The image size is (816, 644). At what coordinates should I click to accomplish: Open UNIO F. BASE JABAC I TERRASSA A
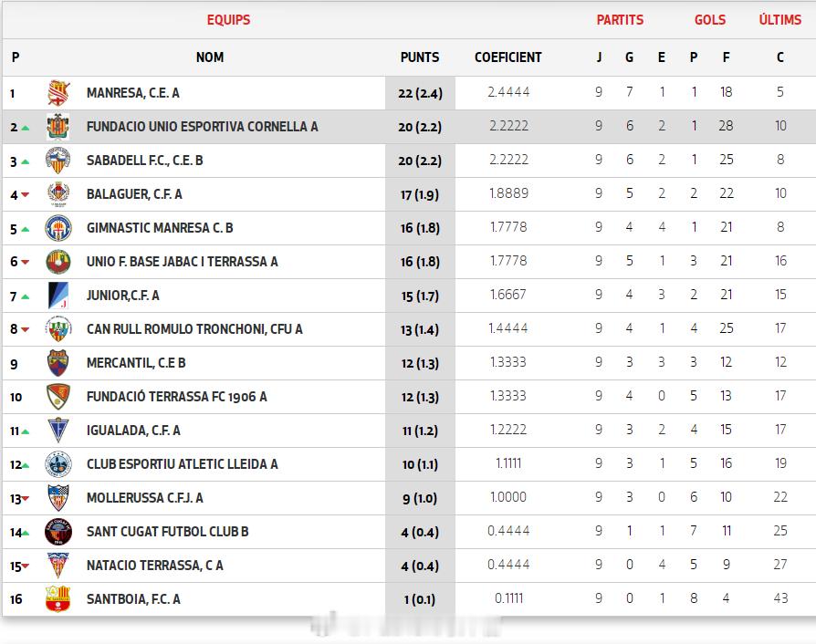click(183, 262)
